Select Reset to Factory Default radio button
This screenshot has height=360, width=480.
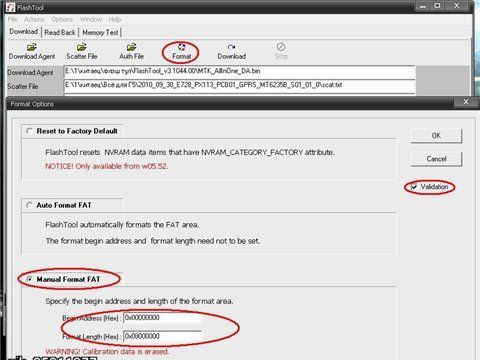pos(29,131)
